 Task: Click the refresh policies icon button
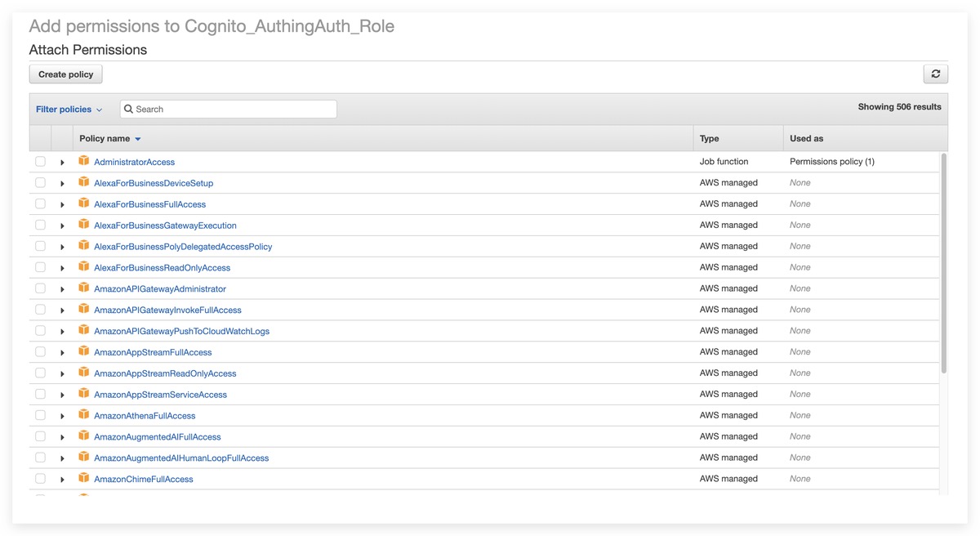(x=935, y=74)
